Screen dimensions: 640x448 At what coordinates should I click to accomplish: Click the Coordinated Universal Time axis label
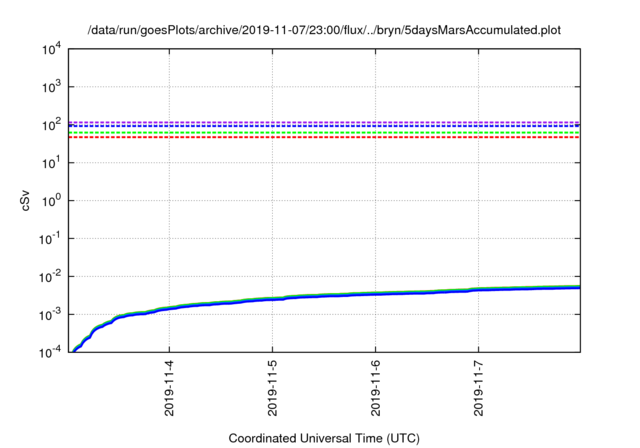point(324,439)
